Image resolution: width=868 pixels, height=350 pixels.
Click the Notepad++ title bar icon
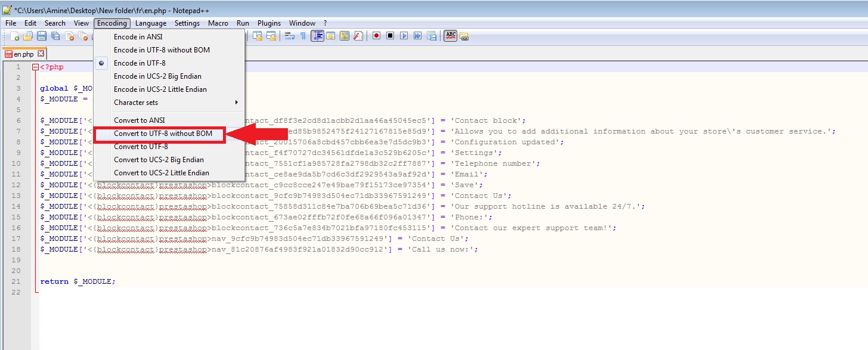point(7,10)
